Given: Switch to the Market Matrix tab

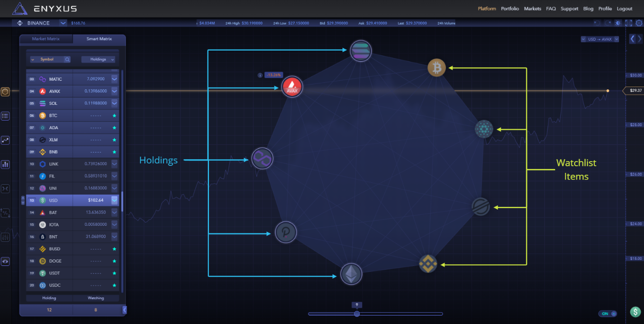Looking at the screenshot, I should pos(46,39).
